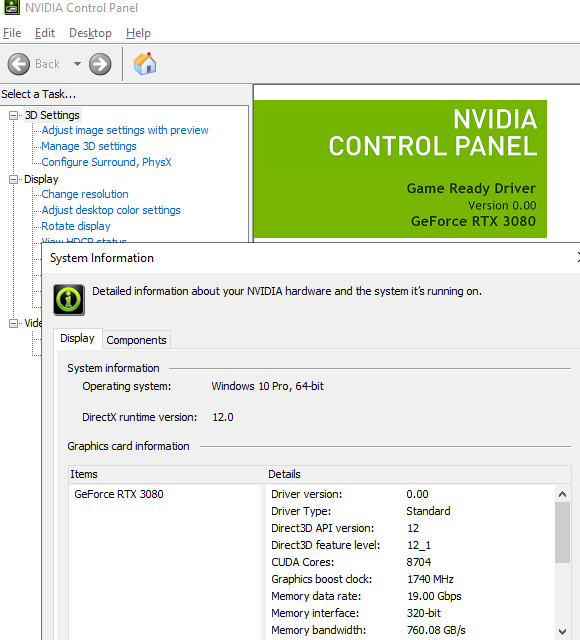Open Adjust desktop color settings
Image resolution: width=580 pixels, height=640 pixels.
(x=111, y=210)
